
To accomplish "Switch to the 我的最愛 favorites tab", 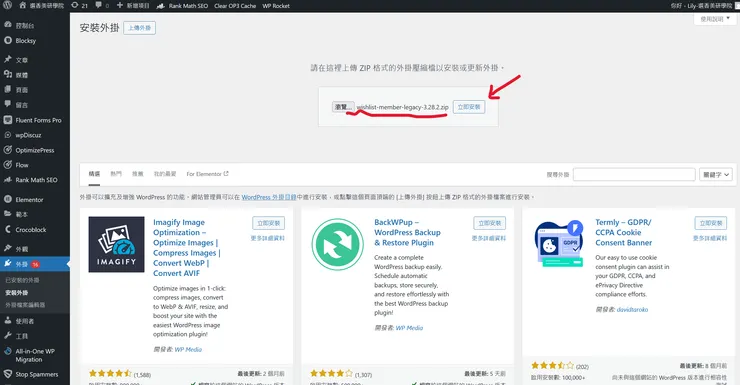I will [165, 174].
